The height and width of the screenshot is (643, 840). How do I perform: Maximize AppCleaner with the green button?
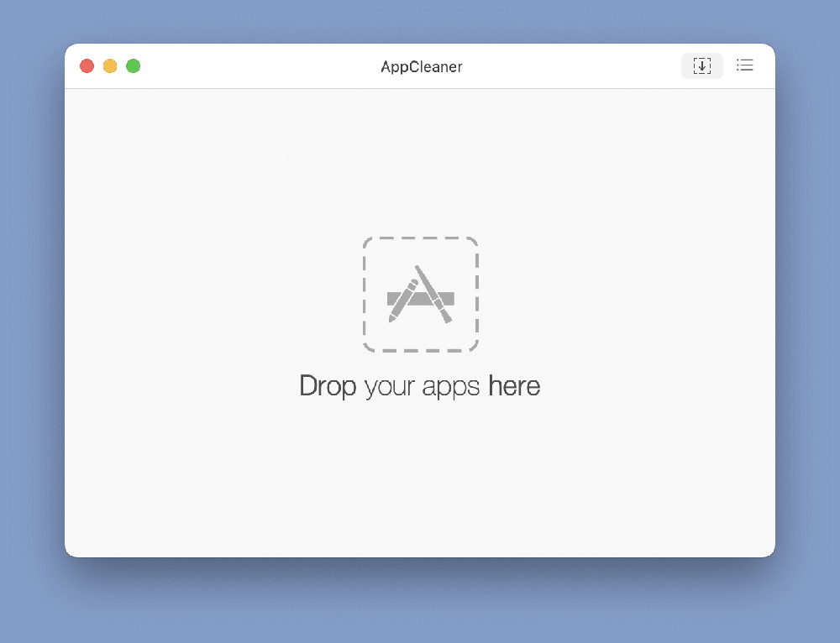coord(133,65)
